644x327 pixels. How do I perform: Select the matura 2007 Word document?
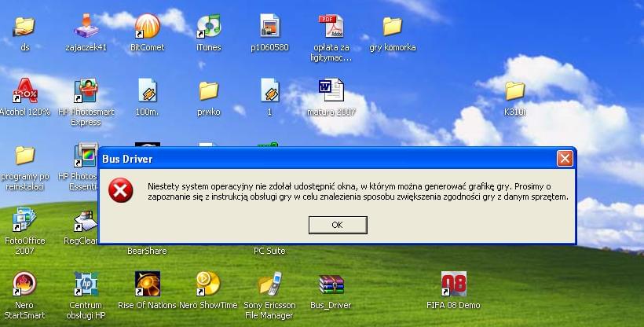[x=331, y=90]
